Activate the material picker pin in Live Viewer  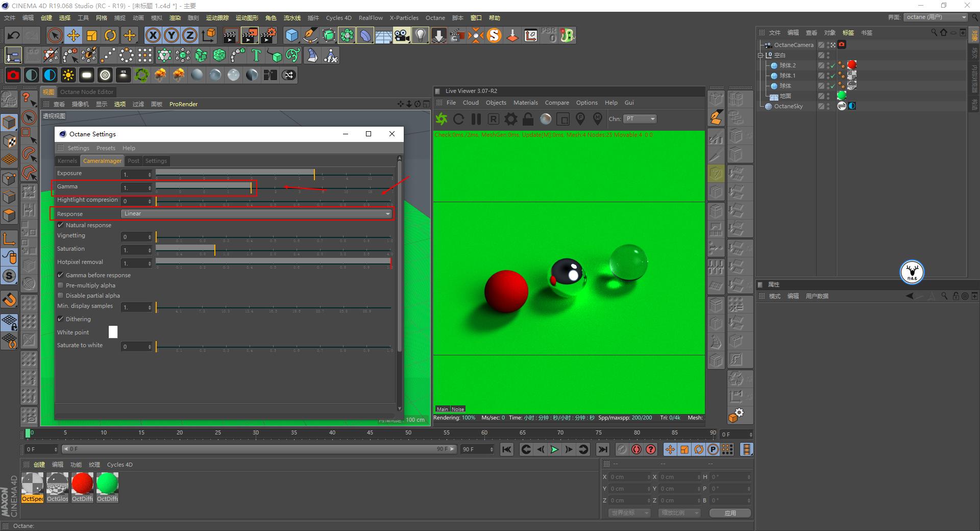(x=598, y=119)
